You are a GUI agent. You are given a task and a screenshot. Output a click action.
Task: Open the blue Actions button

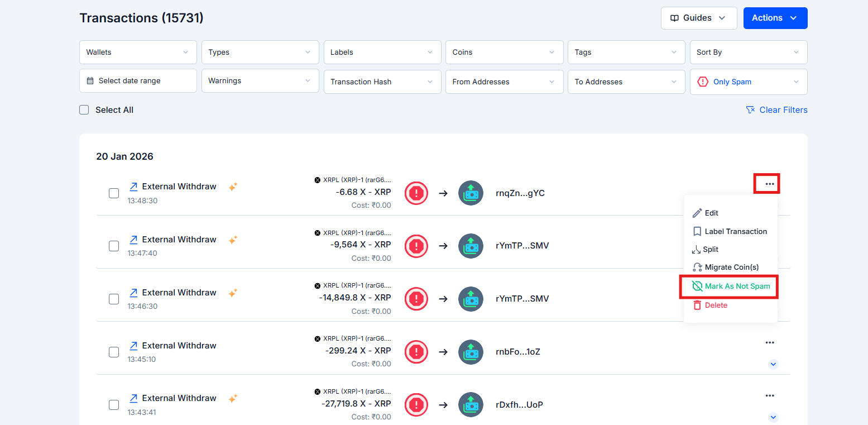[x=775, y=18]
